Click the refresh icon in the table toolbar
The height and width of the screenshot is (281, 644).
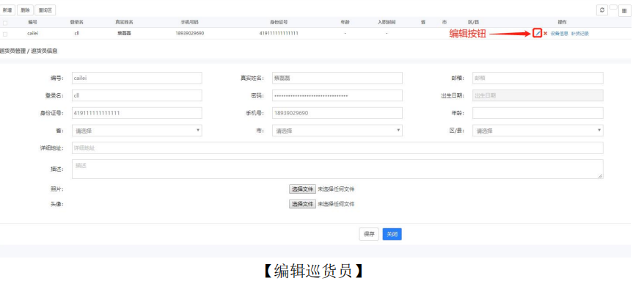[601, 10]
